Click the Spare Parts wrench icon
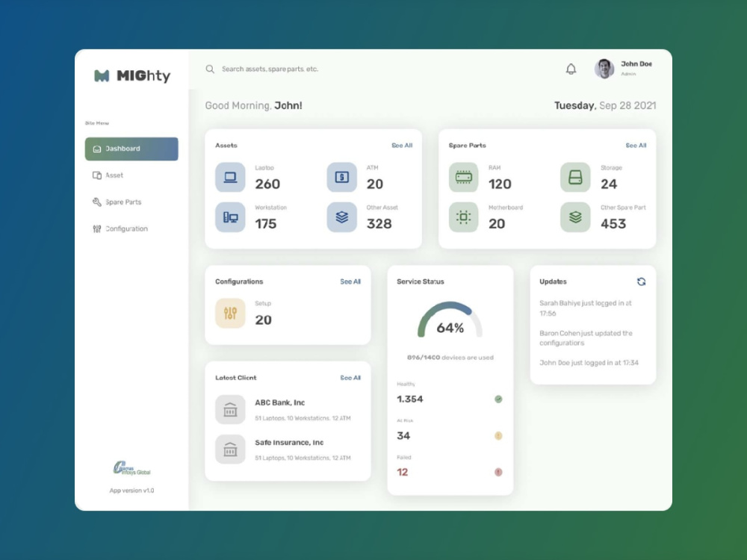747x560 pixels. [96, 202]
